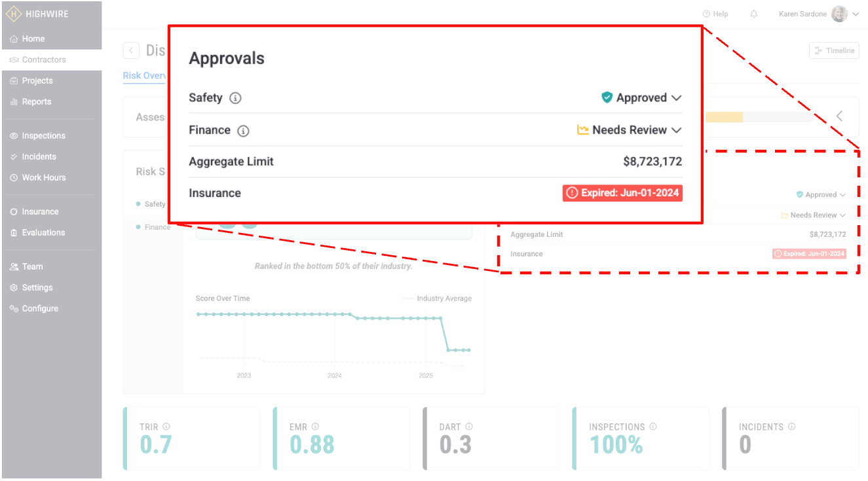Click the Timeline button
Viewport: 868px width, 481px height.
(834, 50)
